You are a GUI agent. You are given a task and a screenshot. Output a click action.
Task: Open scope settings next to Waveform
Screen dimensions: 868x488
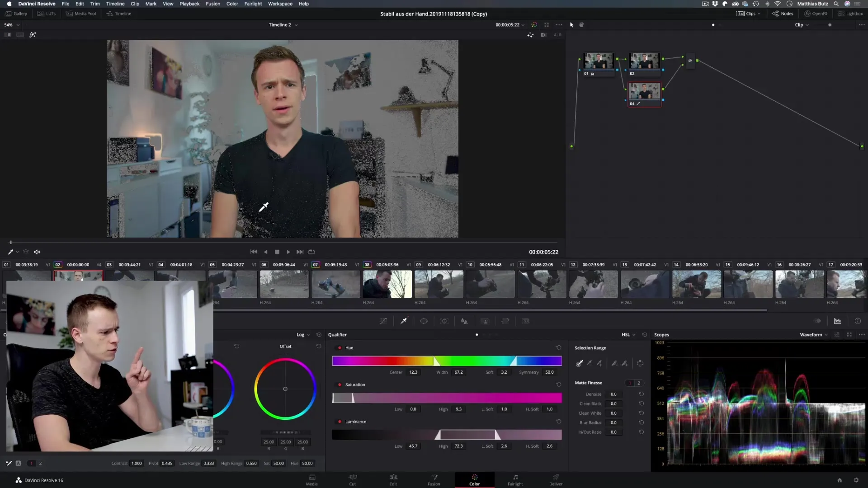837,334
